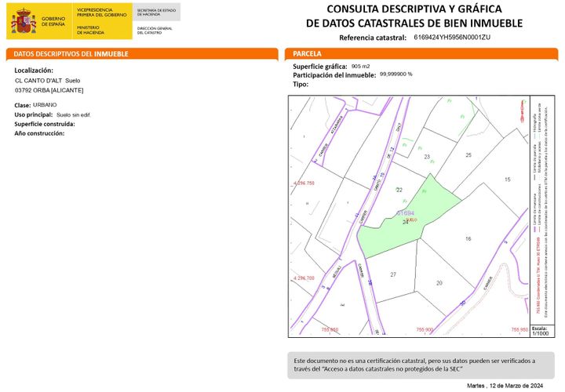The width and height of the screenshot is (565, 392).
Task: Click the Secretaría de Estado de Hacienda box
Action: 156,13
